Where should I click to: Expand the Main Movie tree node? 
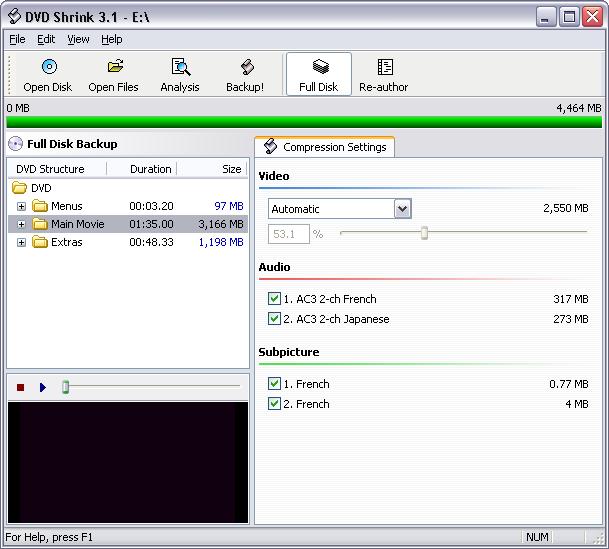[21, 224]
